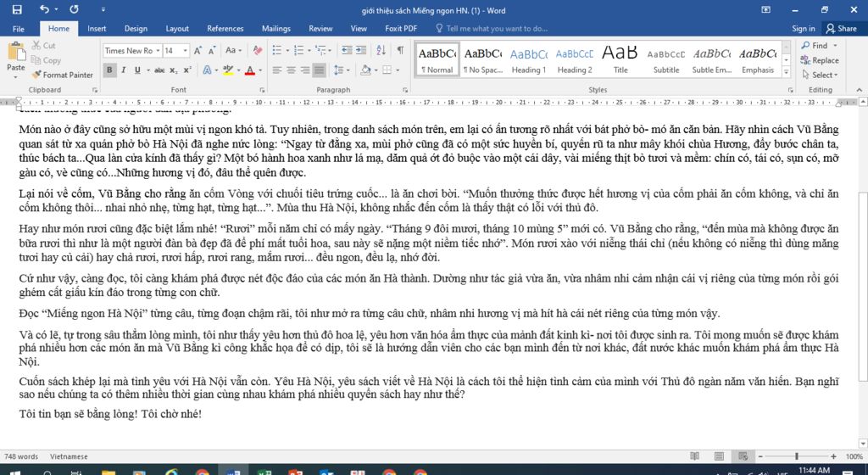Click the Subscript button
This screenshot has height=475, width=868.
coord(173,70)
